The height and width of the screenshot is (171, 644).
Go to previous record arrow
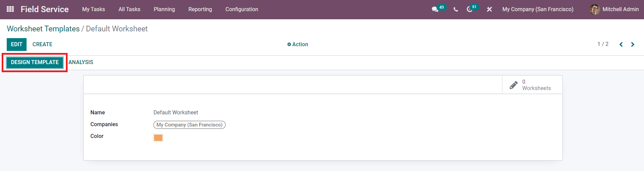[x=621, y=45]
